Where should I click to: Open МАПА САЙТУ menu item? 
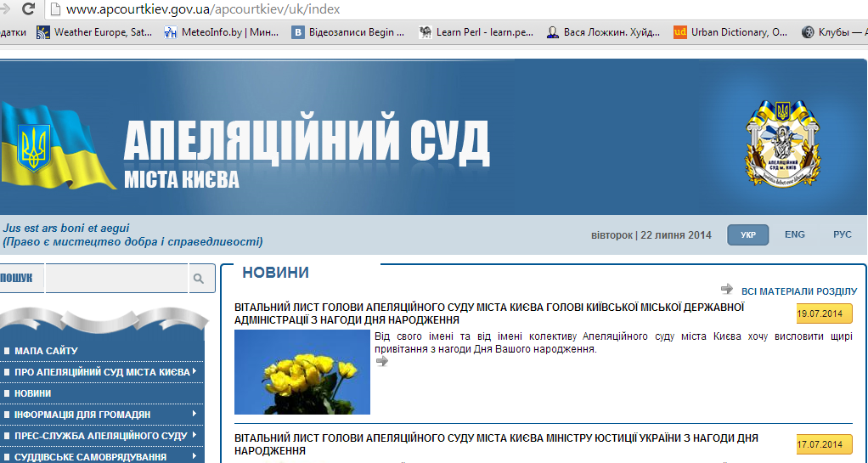point(46,351)
